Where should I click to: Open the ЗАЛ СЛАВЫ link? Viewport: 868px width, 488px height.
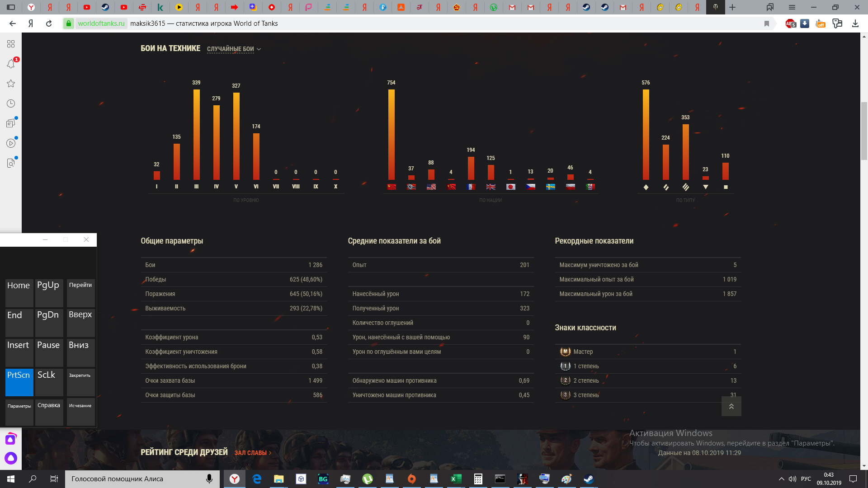[x=253, y=453]
